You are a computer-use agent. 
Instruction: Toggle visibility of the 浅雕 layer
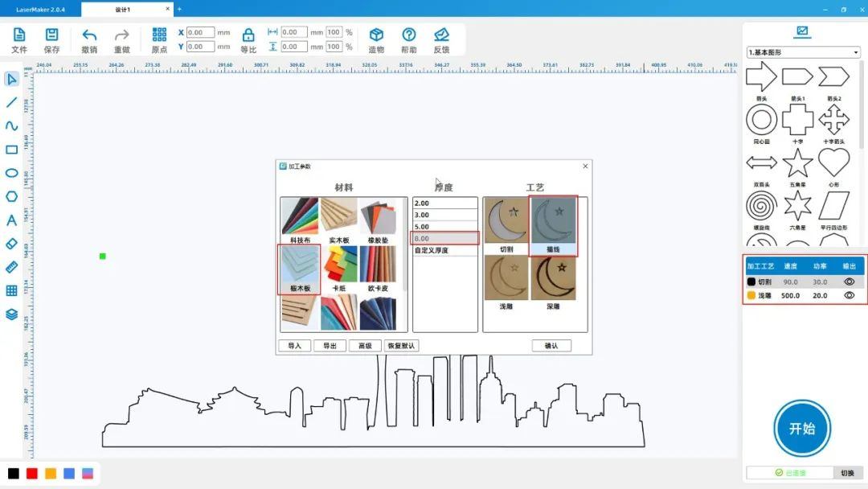pos(848,296)
